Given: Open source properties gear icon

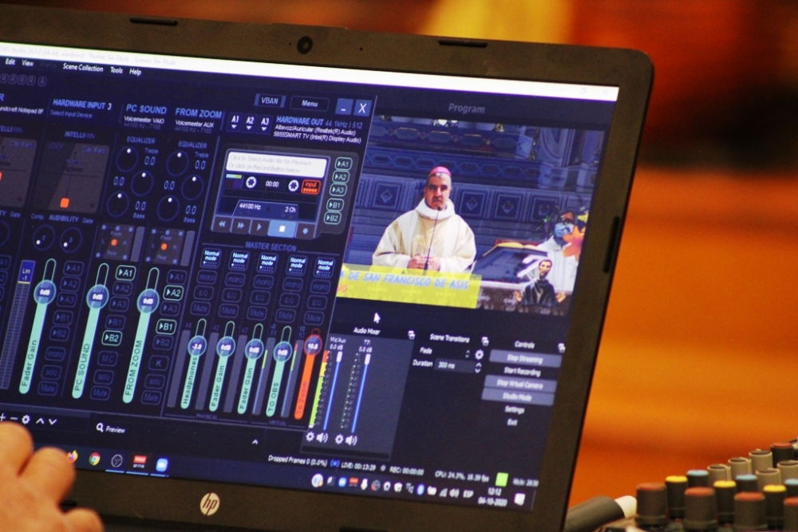Looking at the screenshot, I should [x=26, y=420].
